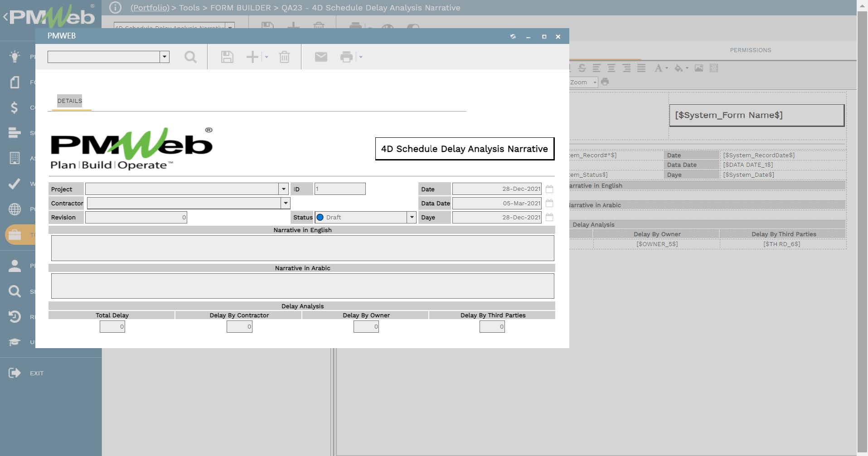Click the ID input field
The height and width of the screenshot is (456, 868).
point(340,189)
